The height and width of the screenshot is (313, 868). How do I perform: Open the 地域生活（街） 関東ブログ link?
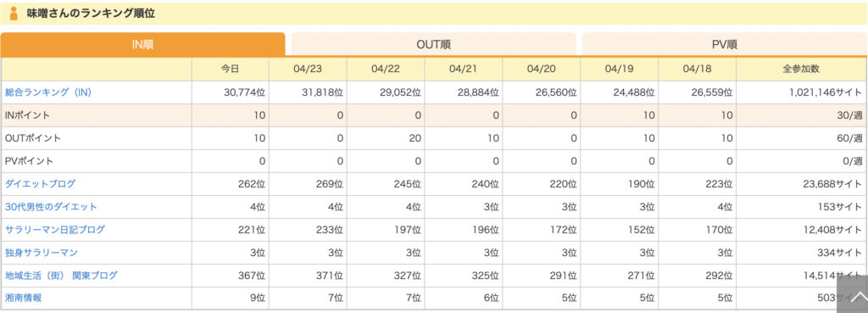coord(61,276)
